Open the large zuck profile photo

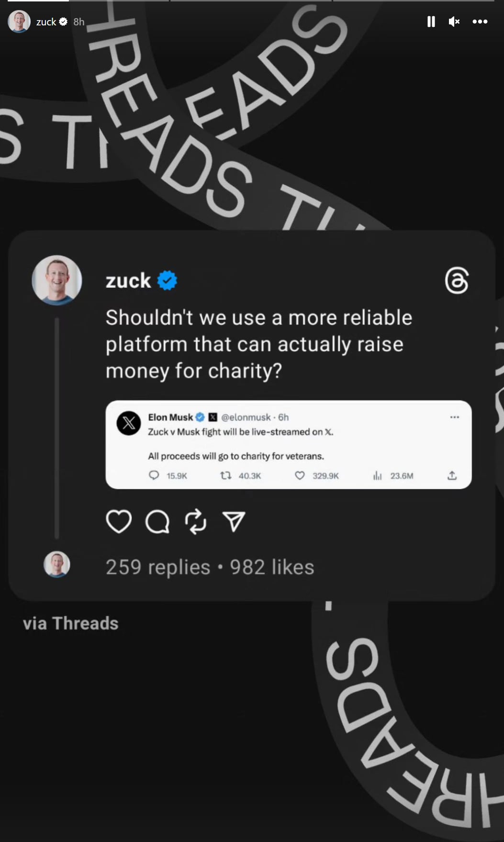(x=57, y=280)
